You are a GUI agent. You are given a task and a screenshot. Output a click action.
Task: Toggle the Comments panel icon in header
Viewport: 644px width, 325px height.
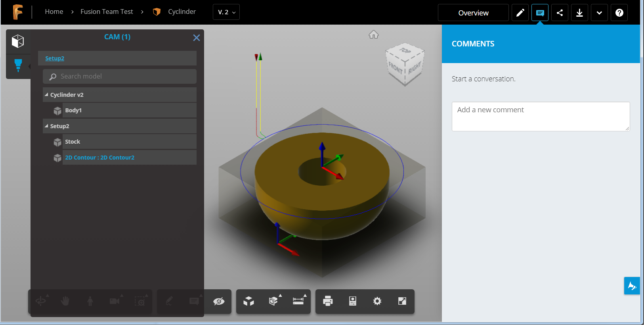540,13
